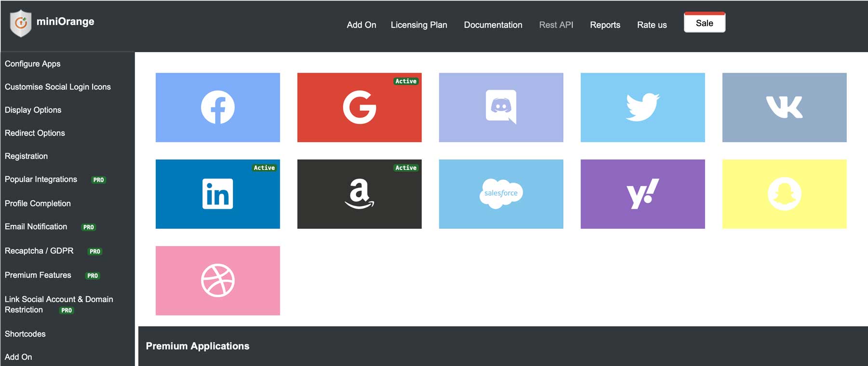Click the miniOrange shield logo

21,23
